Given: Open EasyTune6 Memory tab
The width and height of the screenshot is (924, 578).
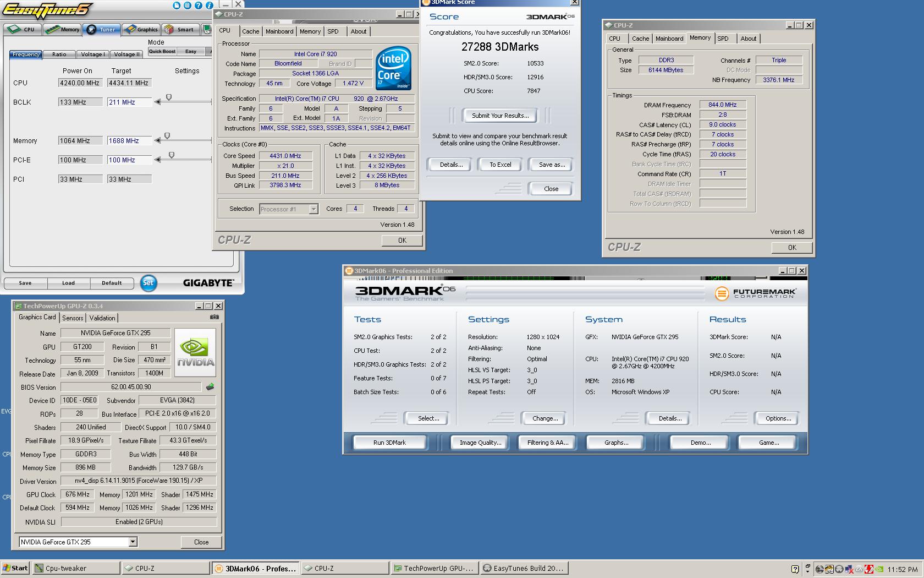Looking at the screenshot, I should (62, 30).
